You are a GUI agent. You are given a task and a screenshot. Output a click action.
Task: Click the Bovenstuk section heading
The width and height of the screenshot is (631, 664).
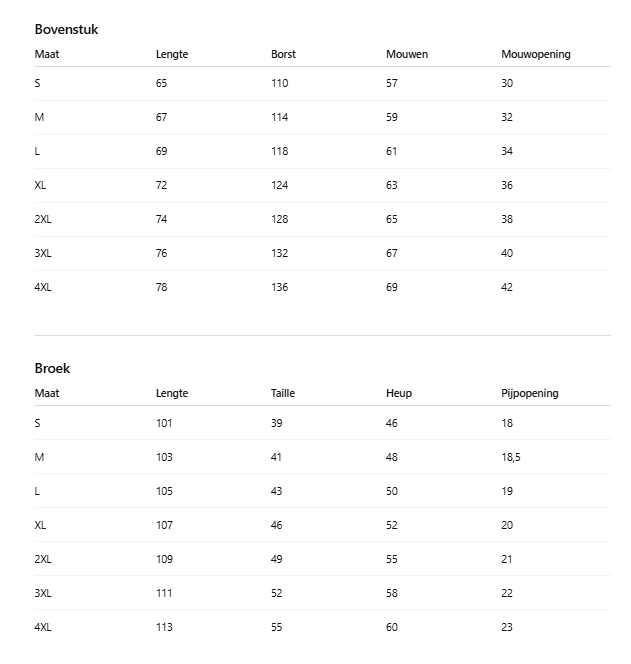pyautogui.click(x=66, y=30)
